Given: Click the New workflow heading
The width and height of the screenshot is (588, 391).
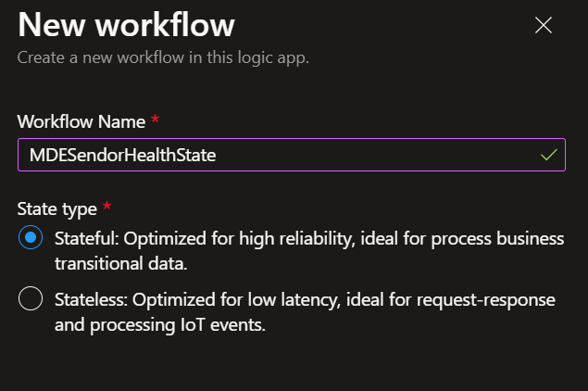Looking at the screenshot, I should [x=126, y=24].
